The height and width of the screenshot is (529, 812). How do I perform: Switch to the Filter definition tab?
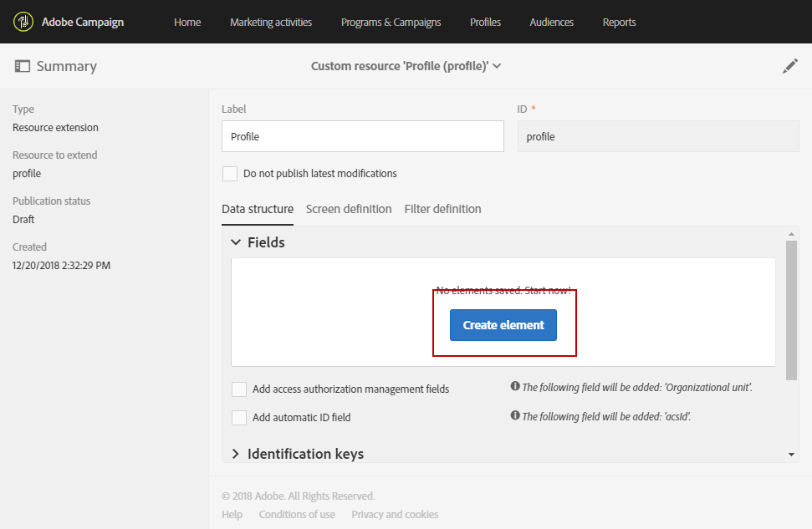442,209
